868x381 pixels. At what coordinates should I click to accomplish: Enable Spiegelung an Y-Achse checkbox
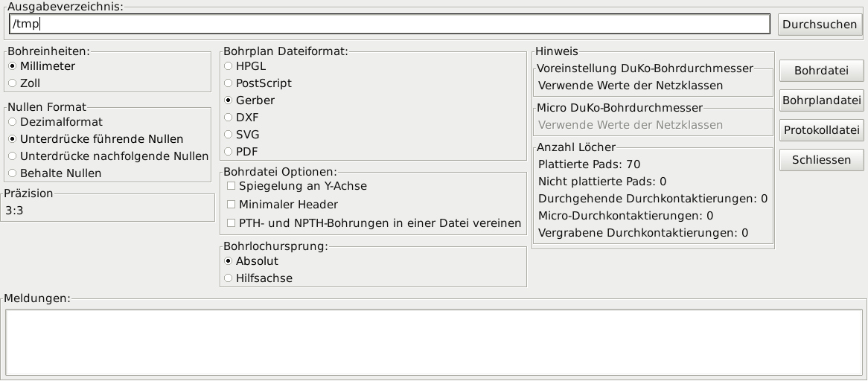point(232,186)
